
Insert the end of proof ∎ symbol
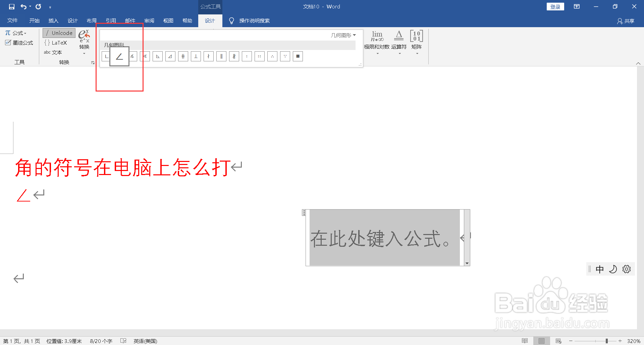[298, 56]
